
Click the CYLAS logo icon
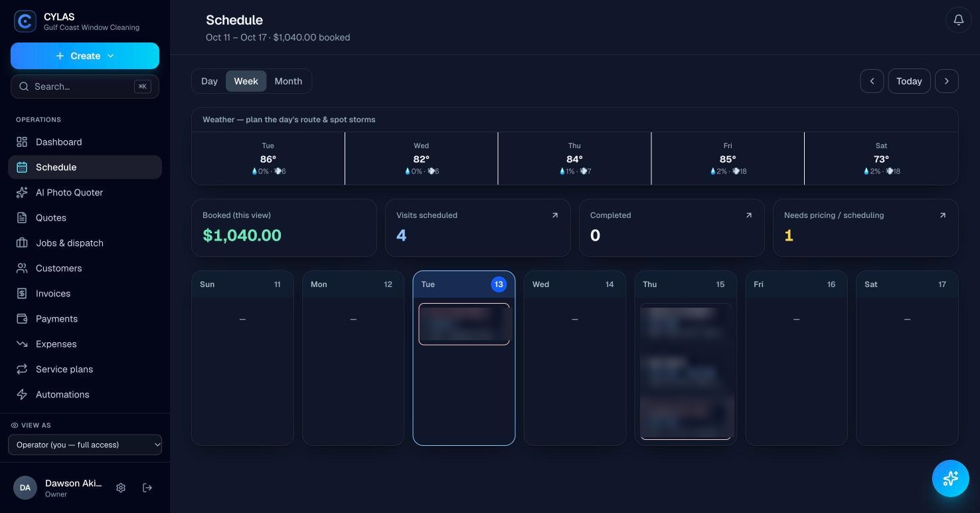[25, 21]
